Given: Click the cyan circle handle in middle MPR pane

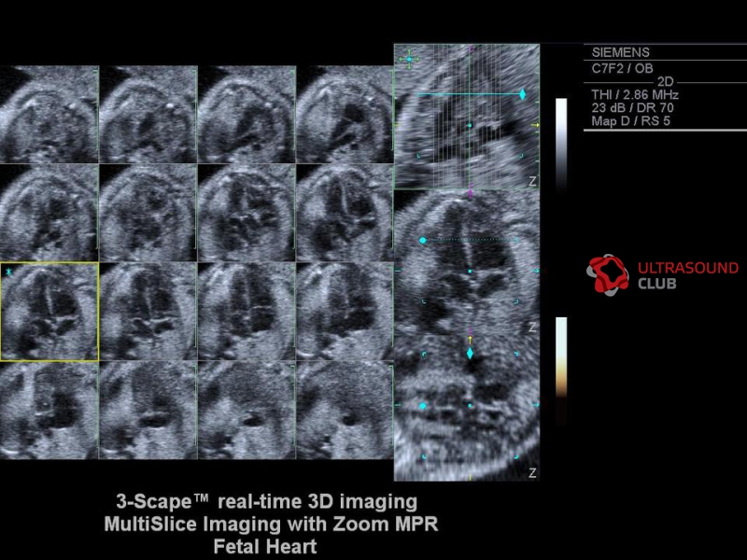Looking at the screenshot, I should click(x=423, y=241).
